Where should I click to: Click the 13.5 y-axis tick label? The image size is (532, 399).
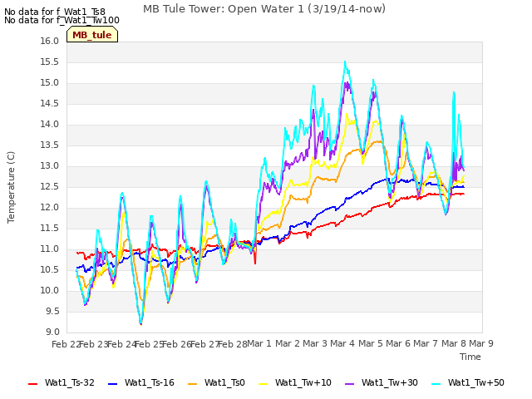(x=50, y=145)
